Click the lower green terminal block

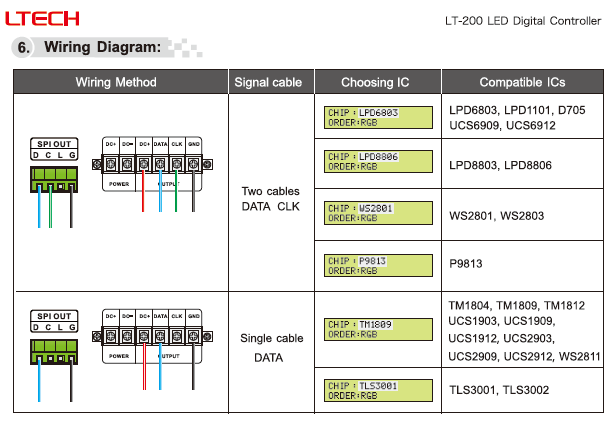click(x=54, y=352)
